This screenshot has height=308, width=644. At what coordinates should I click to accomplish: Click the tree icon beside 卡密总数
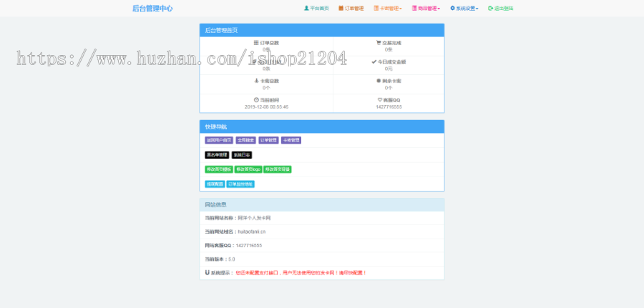(257, 81)
